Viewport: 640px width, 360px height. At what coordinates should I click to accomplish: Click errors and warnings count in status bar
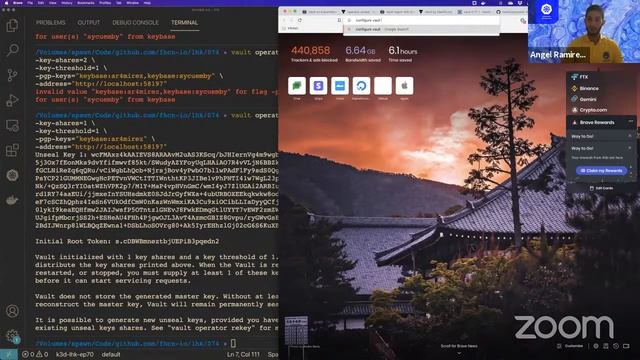click(x=35, y=354)
